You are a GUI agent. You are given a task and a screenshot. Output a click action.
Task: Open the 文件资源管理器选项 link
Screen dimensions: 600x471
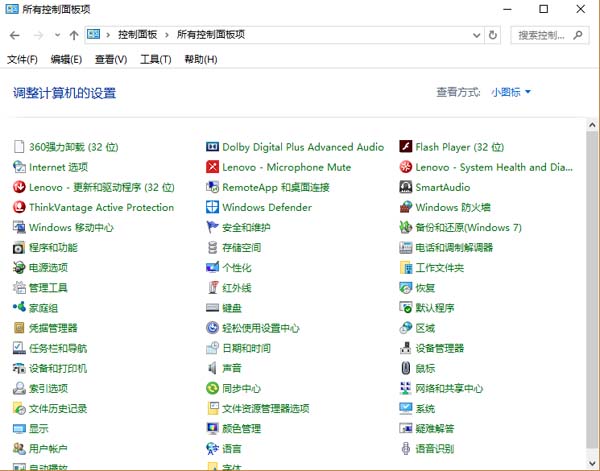click(266, 409)
